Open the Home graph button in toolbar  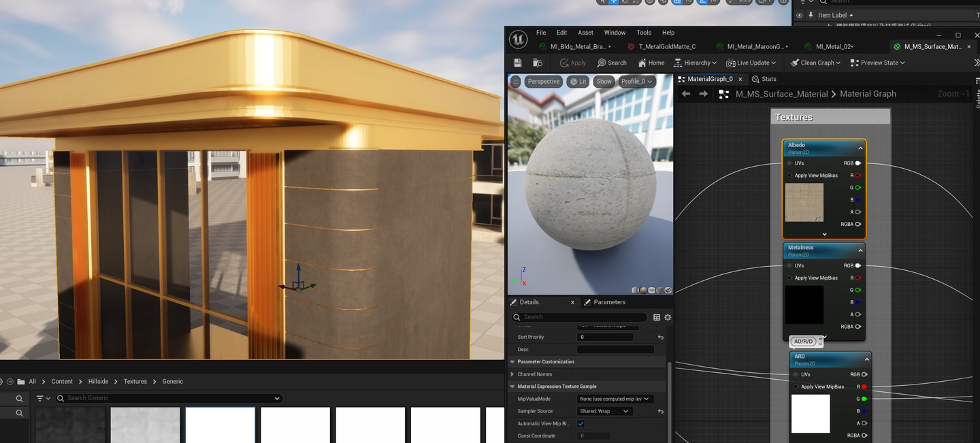pos(651,63)
